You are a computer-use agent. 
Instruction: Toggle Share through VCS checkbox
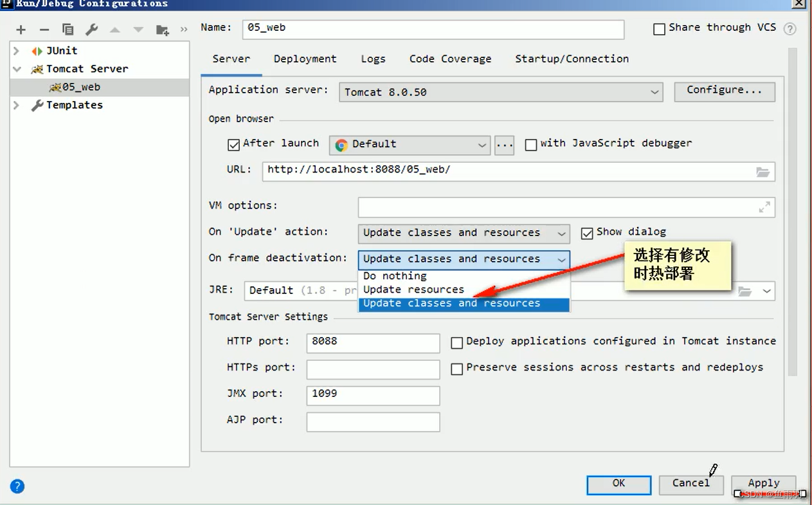pos(659,29)
